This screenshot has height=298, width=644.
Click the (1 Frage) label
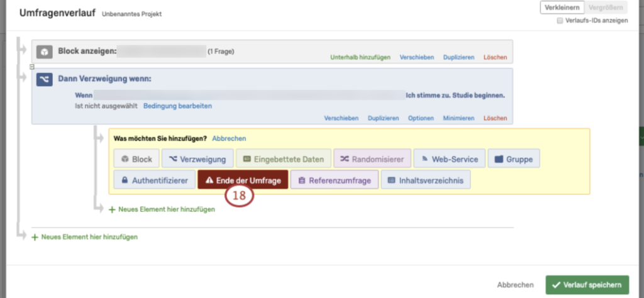coord(221,52)
